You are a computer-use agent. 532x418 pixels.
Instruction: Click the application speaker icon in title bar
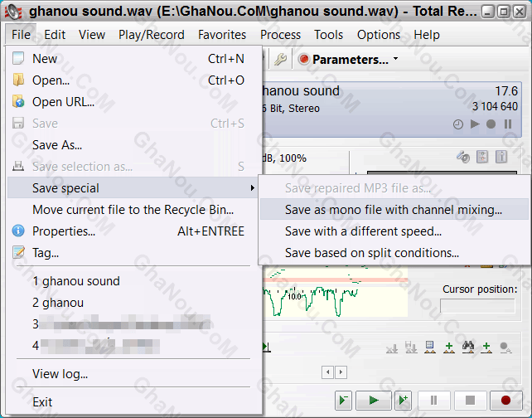tap(13, 12)
